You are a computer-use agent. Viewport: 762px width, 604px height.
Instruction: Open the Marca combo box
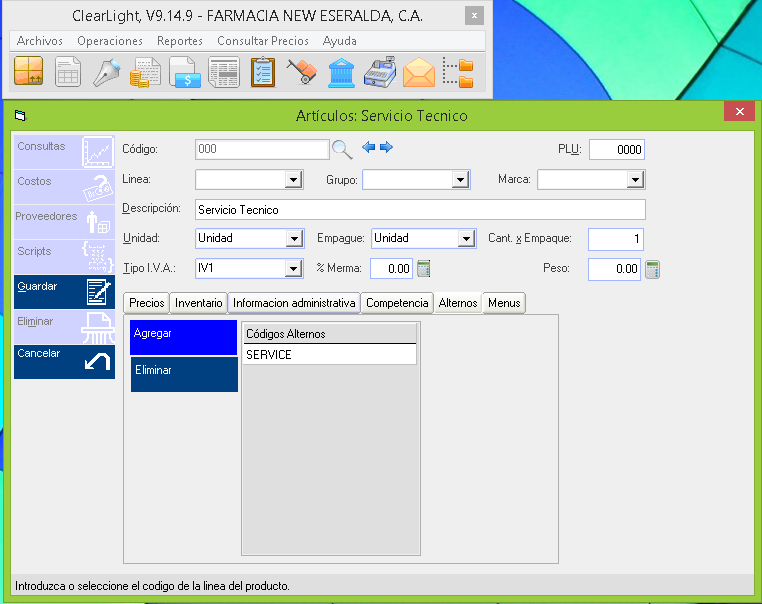tap(635, 180)
